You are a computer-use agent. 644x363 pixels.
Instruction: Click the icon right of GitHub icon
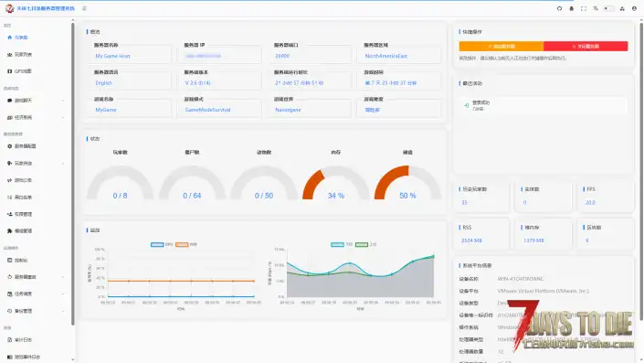(x=571, y=8)
